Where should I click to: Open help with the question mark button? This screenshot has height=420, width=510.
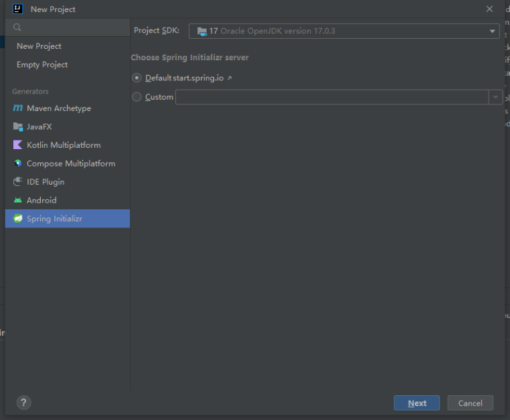(x=23, y=403)
